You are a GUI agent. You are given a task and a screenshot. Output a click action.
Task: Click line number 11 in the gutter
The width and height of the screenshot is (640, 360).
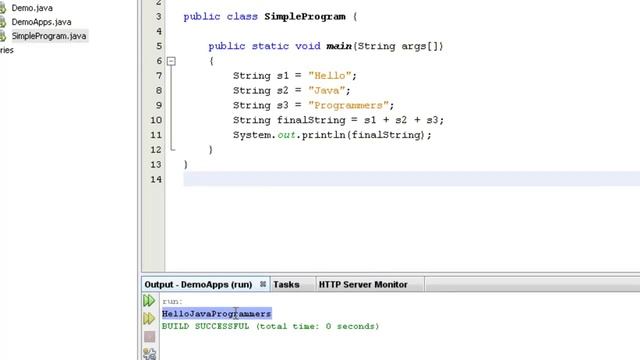[156, 135]
